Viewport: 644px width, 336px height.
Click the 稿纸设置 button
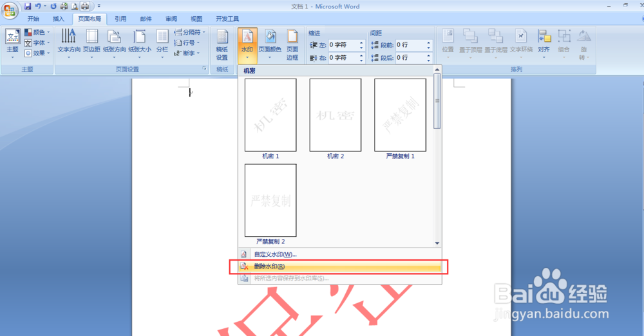[222, 45]
